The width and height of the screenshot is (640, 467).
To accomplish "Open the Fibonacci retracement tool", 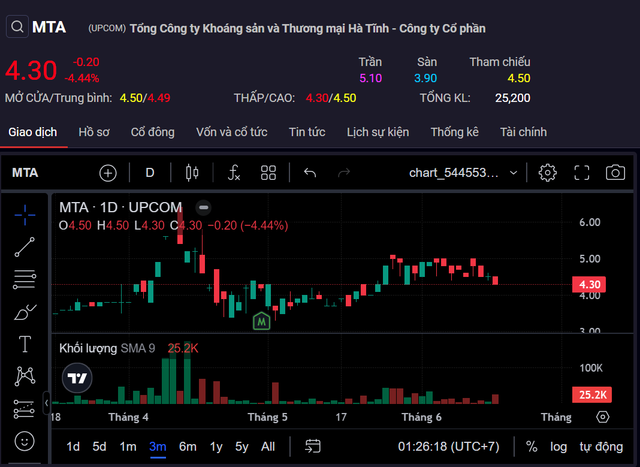I will 25,279.
